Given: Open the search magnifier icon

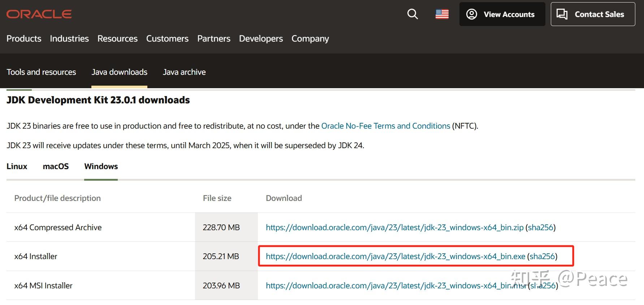Looking at the screenshot, I should point(412,14).
